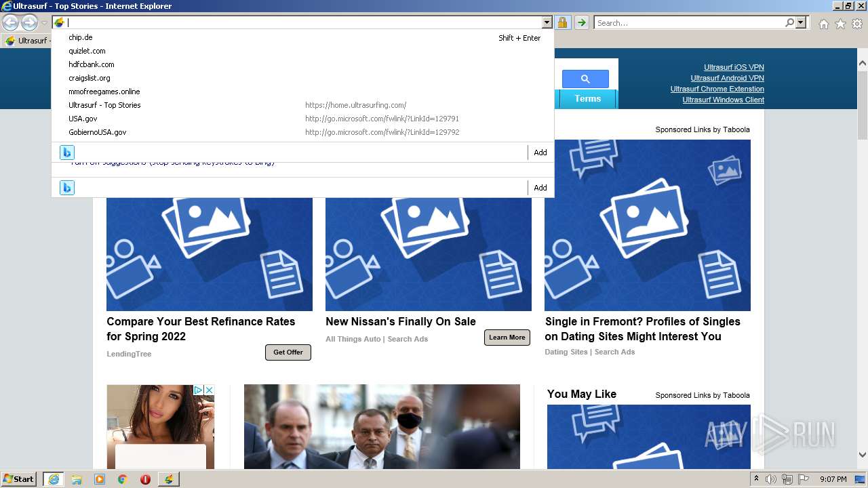The height and width of the screenshot is (488, 868).
Task: Open the network tray icon
Action: (787, 479)
